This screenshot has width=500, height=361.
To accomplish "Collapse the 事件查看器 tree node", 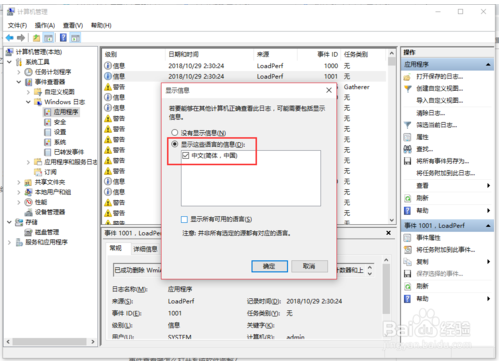I will coord(19,82).
